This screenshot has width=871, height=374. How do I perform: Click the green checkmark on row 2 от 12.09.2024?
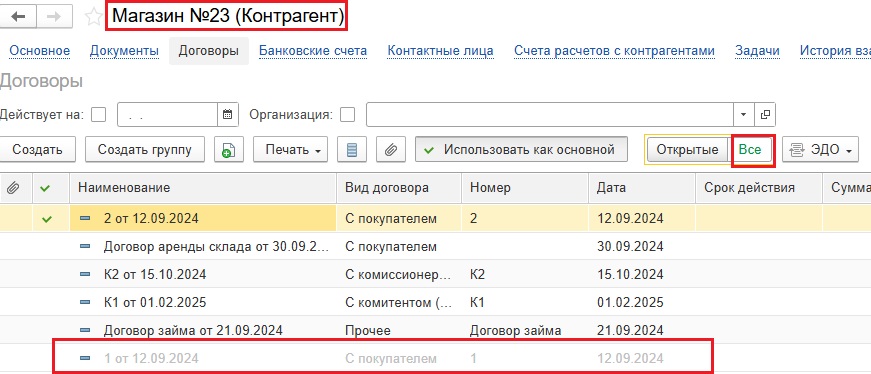pos(47,219)
